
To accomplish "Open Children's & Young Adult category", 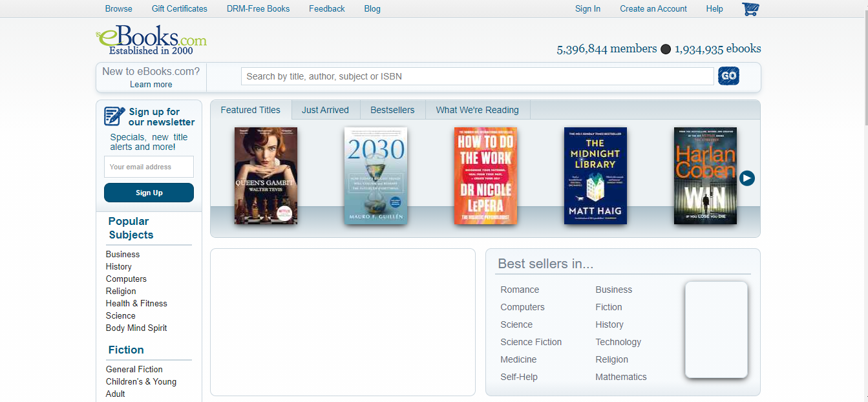I will [x=141, y=388].
